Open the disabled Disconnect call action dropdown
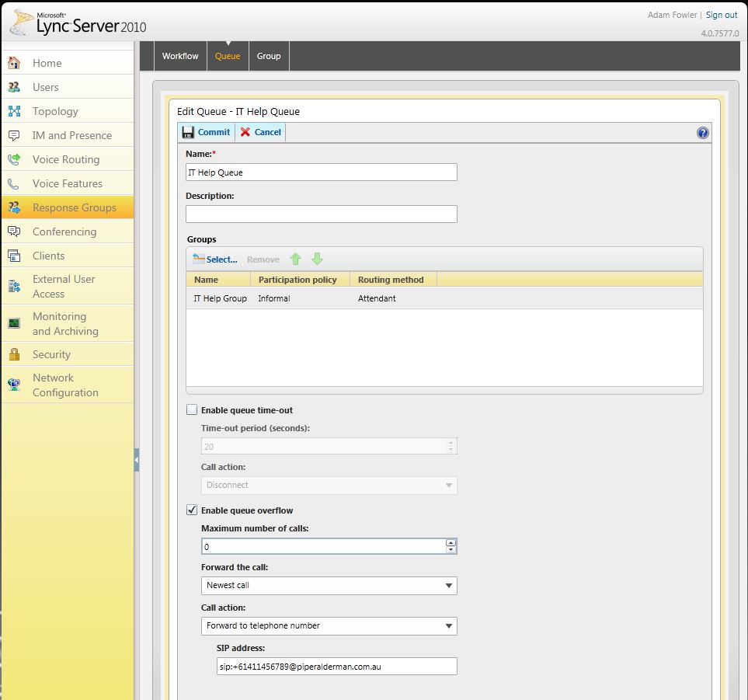This screenshot has height=700, width=748. [x=329, y=486]
